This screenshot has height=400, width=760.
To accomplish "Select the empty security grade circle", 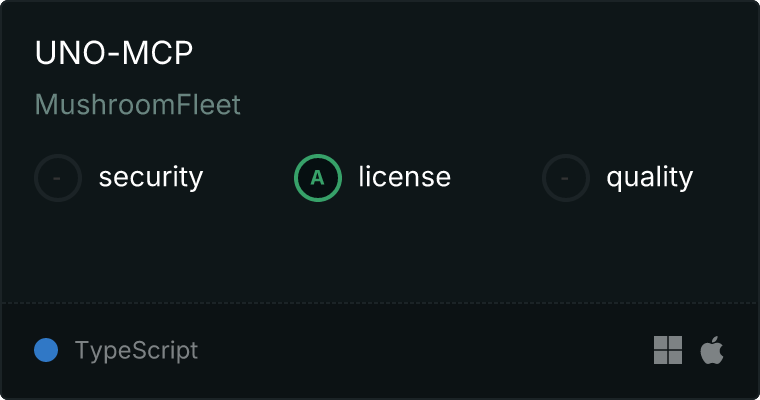I will coord(58,178).
